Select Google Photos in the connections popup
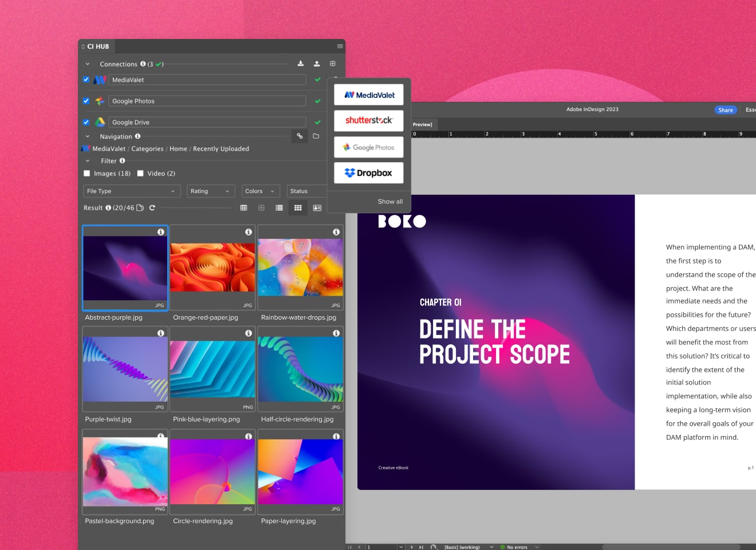756x550 pixels. tap(369, 147)
